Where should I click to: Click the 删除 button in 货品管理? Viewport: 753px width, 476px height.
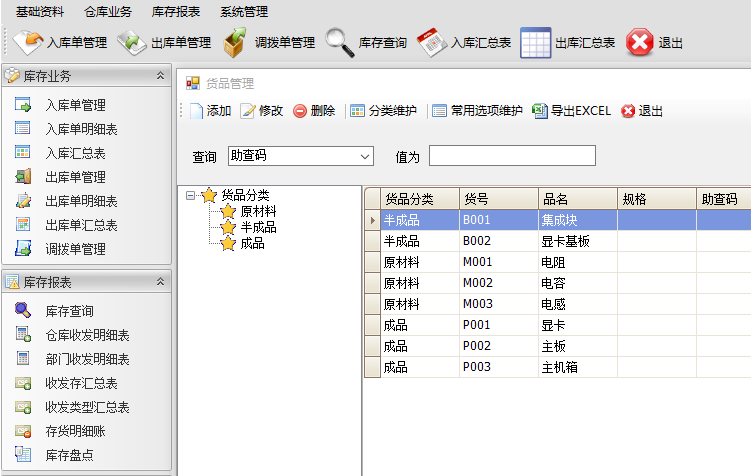314,111
